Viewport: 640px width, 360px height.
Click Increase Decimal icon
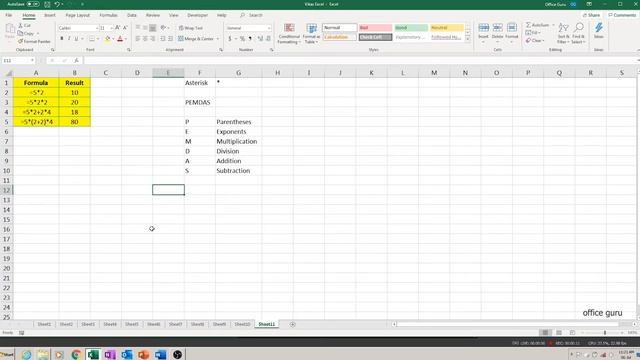(260, 39)
